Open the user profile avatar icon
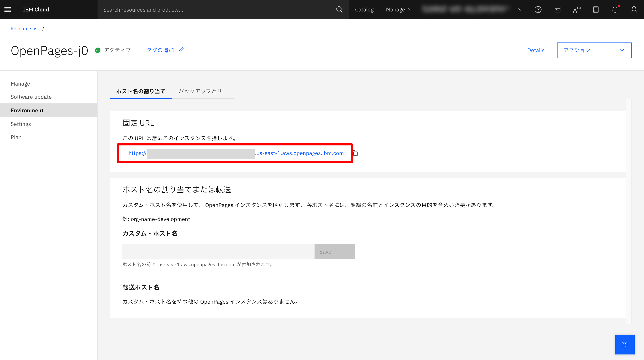The width and height of the screenshot is (644, 360). tap(634, 10)
